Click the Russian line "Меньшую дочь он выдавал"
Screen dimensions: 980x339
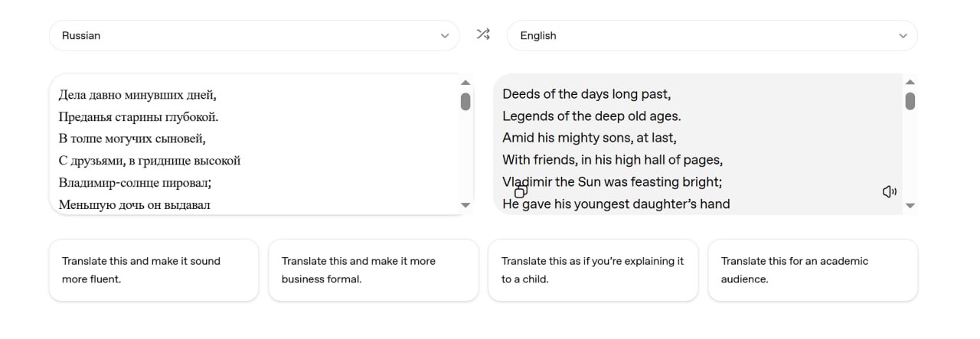[x=135, y=204]
